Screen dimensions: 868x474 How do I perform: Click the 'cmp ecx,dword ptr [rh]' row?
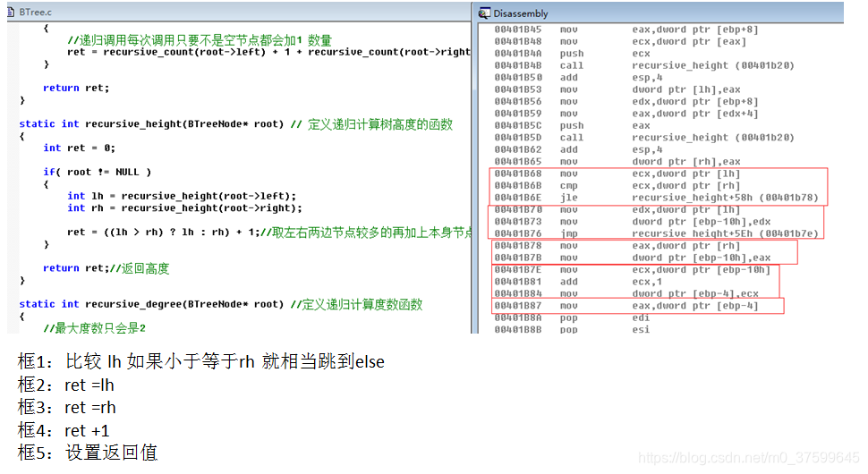(x=617, y=186)
